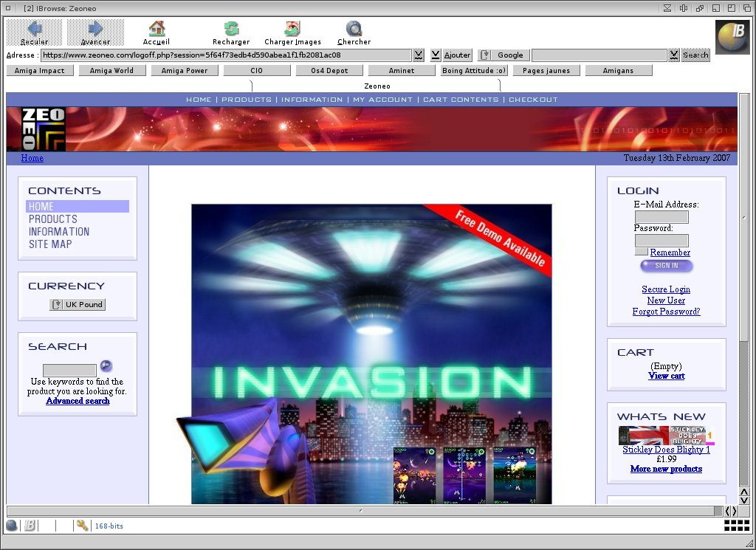
Task: Open the Amigans bookmark
Action: [618, 70]
